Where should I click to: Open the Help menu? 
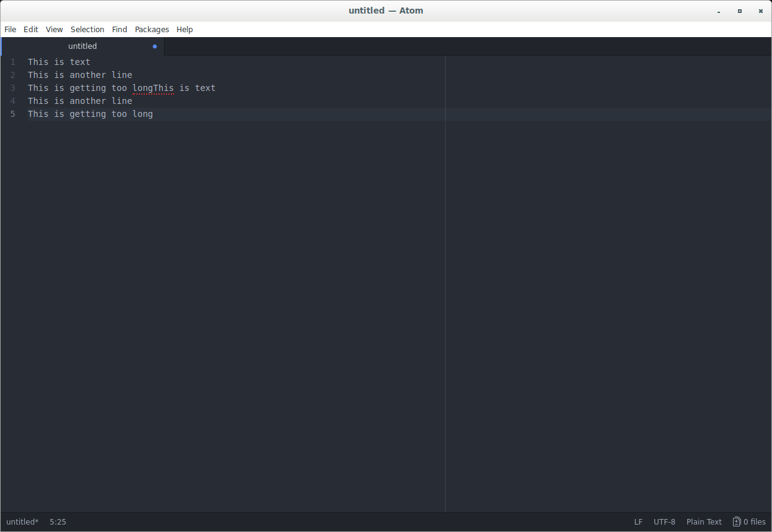click(x=184, y=29)
